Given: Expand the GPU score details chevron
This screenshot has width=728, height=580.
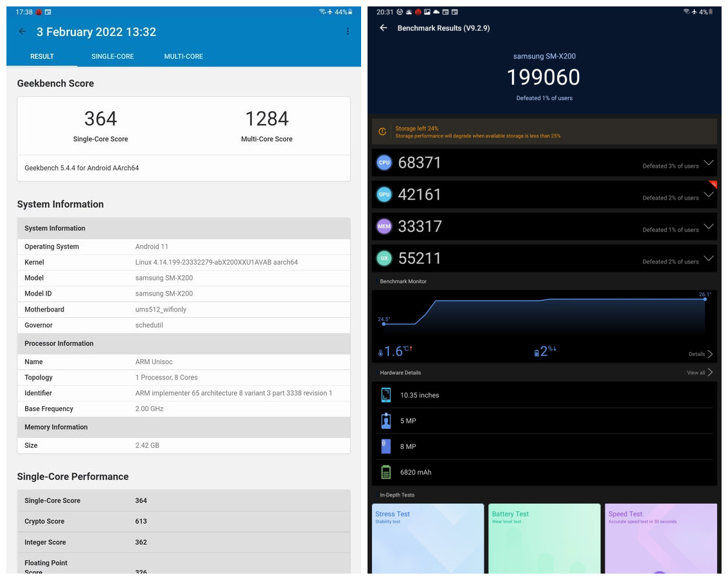Looking at the screenshot, I should coord(708,195).
